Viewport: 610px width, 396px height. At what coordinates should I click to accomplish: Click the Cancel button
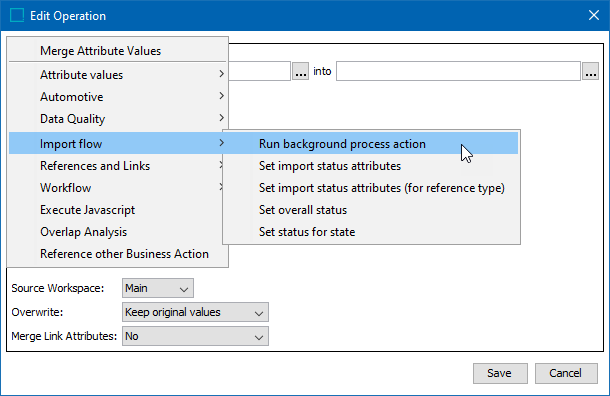coord(566,373)
